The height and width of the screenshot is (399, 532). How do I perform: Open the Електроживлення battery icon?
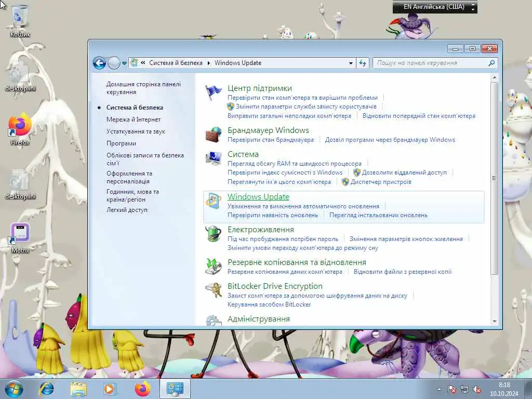point(214,234)
